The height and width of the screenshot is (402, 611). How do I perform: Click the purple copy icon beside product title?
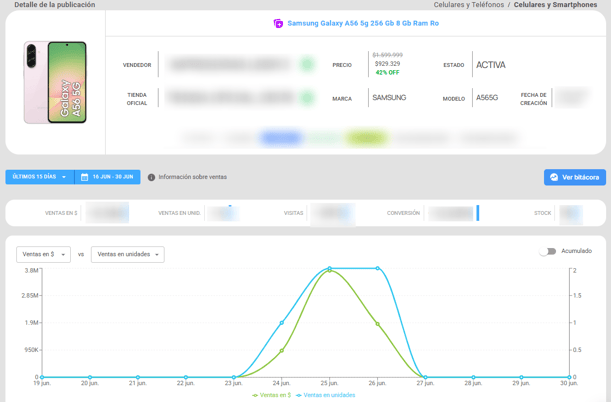coord(278,23)
